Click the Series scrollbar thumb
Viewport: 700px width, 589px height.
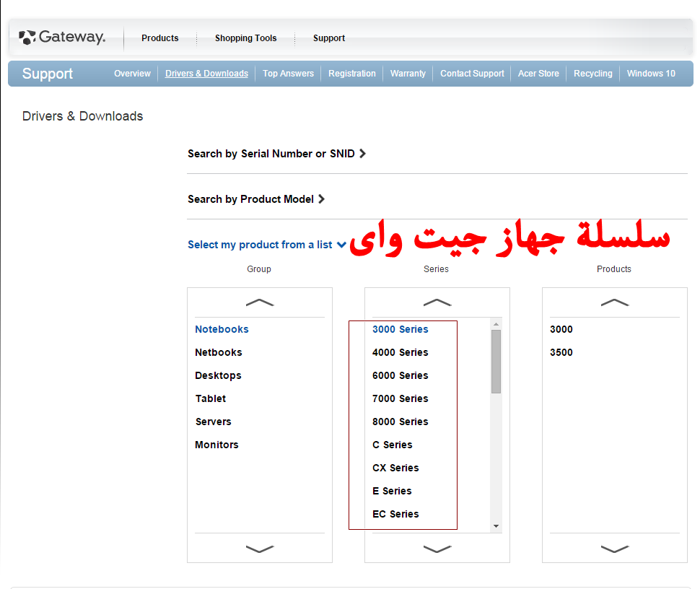pos(496,362)
